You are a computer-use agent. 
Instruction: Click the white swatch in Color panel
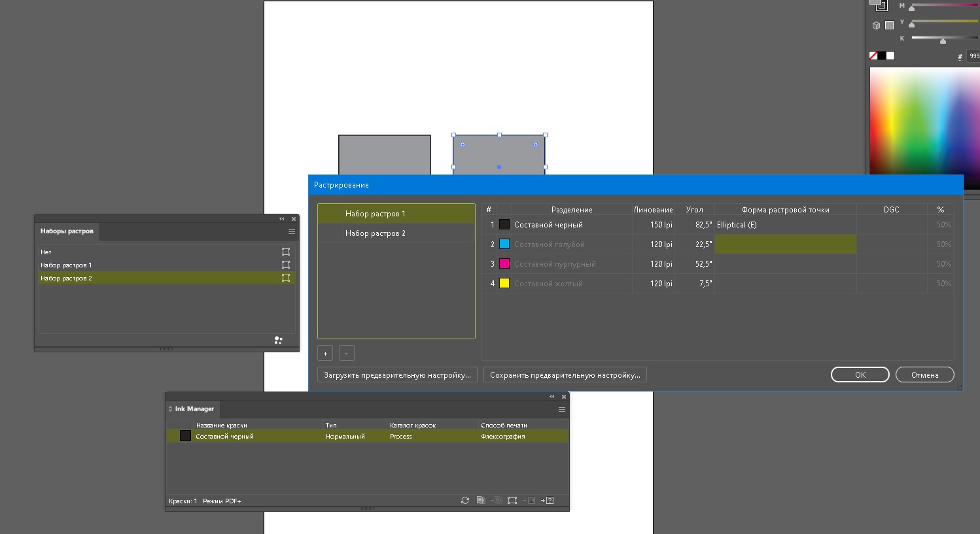890,56
